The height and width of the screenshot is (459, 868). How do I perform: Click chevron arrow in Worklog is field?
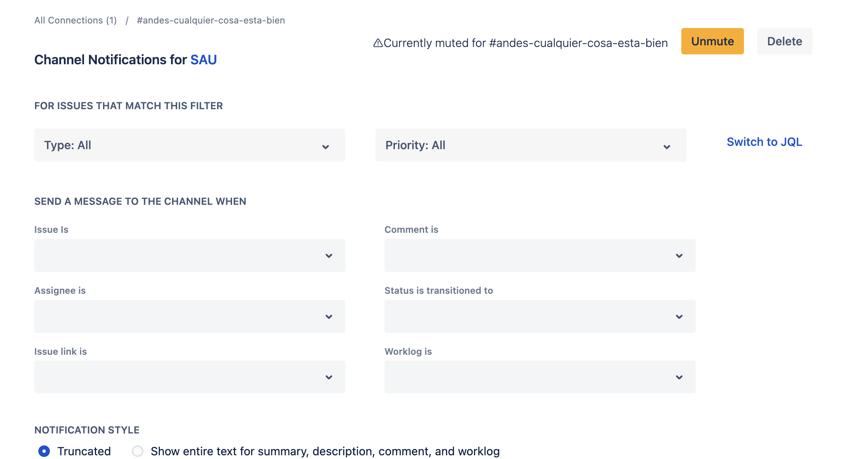point(679,377)
